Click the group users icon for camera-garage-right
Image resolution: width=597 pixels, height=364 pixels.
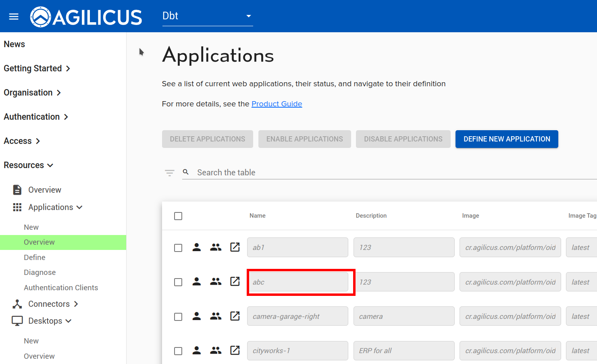(216, 316)
